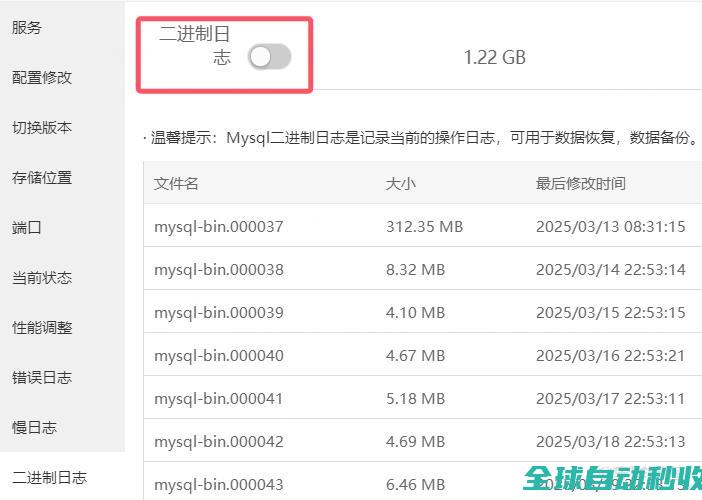Select the mysql-bin.000038 file entry
Viewport: 702px width, 500px height.
(219, 270)
